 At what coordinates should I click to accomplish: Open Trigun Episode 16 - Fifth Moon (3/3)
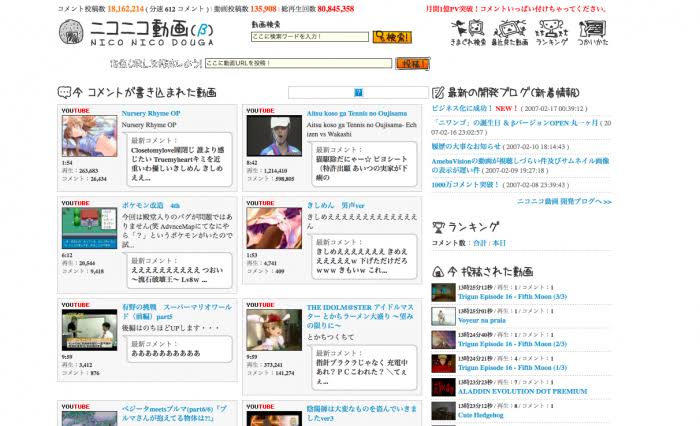(x=512, y=297)
